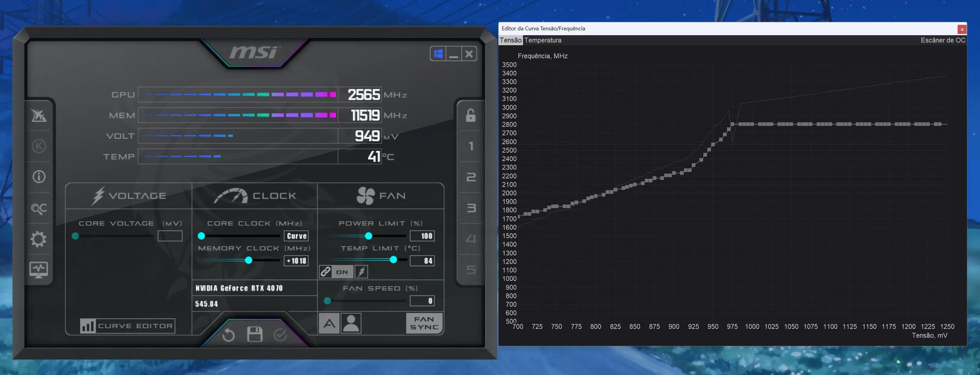980x375 pixels.
Task: Click the Temp Limit slider handle
Action: (x=393, y=260)
